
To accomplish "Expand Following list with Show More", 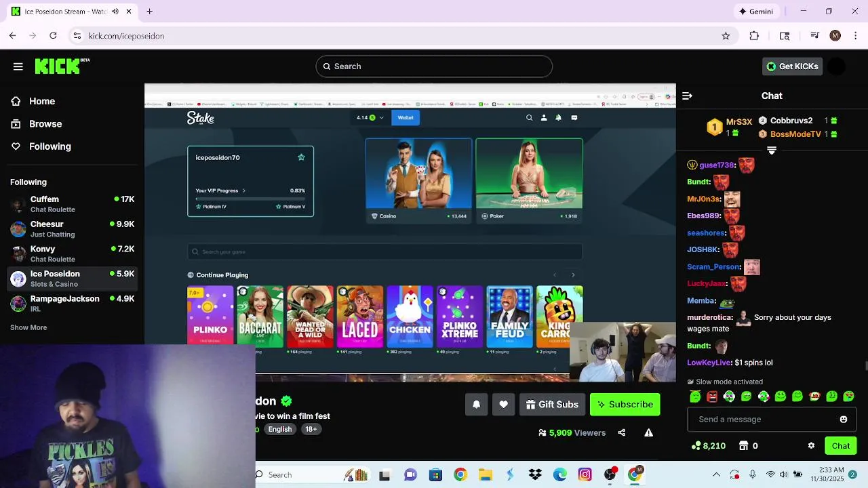I will click(28, 327).
